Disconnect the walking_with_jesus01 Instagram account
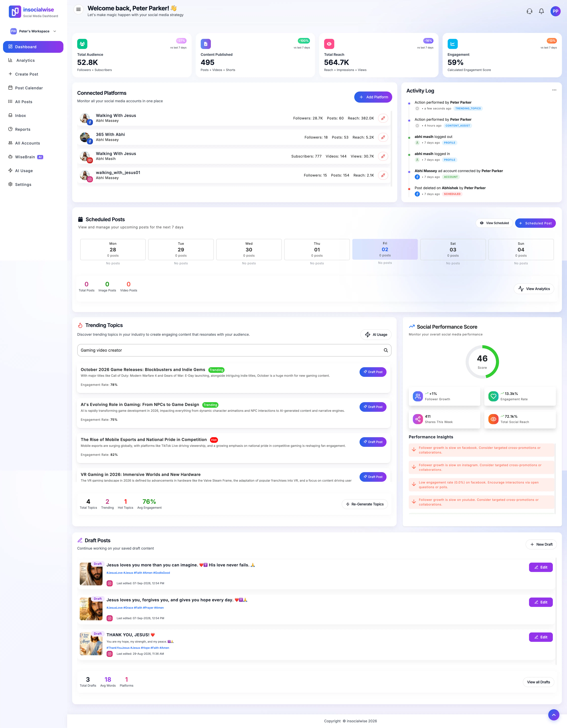Viewport: 567px width, 728px height. 383,175
